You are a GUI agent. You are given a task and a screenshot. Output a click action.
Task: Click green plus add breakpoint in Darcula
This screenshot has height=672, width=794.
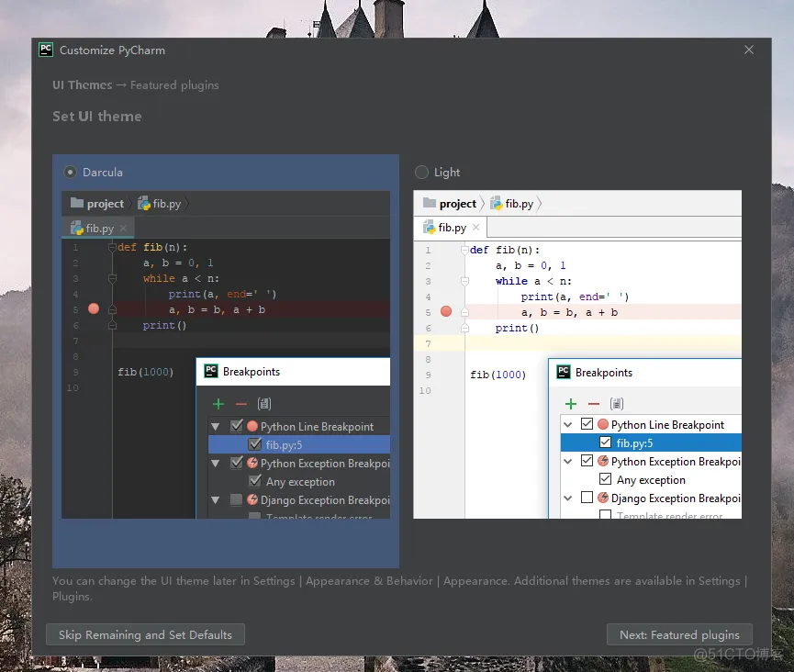pyautogui.click(x=218, y=404)
